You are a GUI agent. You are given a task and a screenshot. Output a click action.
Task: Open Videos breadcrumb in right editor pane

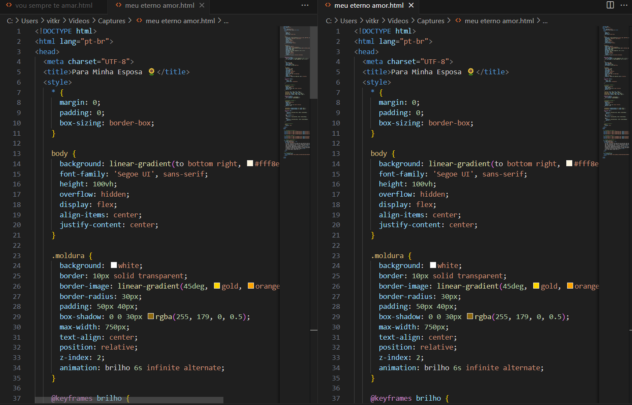click(x=398, y=21)
